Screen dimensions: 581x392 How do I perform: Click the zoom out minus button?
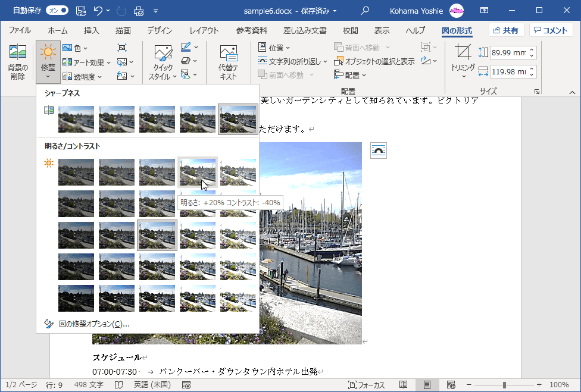(x=468, y=385)
